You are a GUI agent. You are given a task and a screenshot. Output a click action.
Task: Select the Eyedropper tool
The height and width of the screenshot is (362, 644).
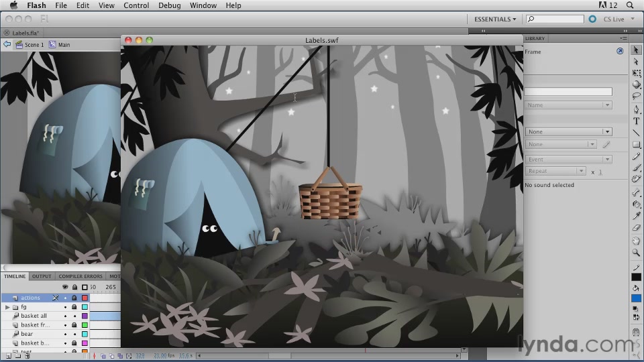click(x=636, y=215)
